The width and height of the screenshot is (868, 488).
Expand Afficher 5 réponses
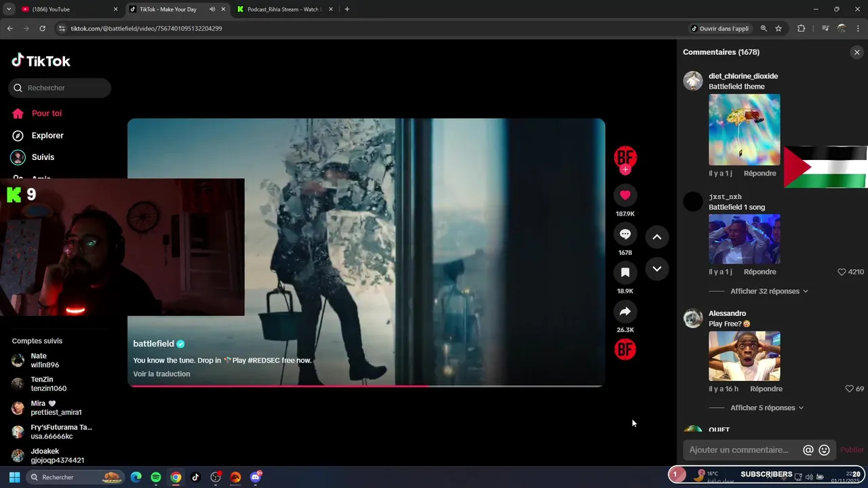pos(767,408)
